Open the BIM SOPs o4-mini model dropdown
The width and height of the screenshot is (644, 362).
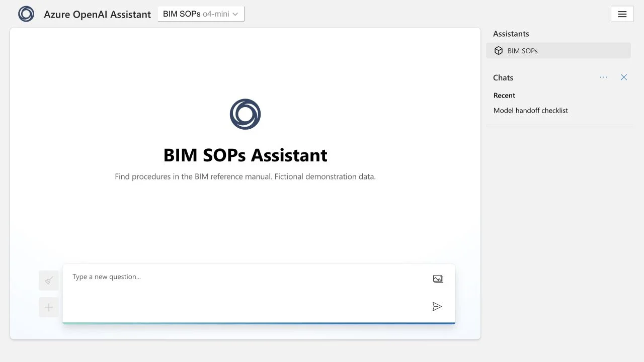(x=201, y=14)
